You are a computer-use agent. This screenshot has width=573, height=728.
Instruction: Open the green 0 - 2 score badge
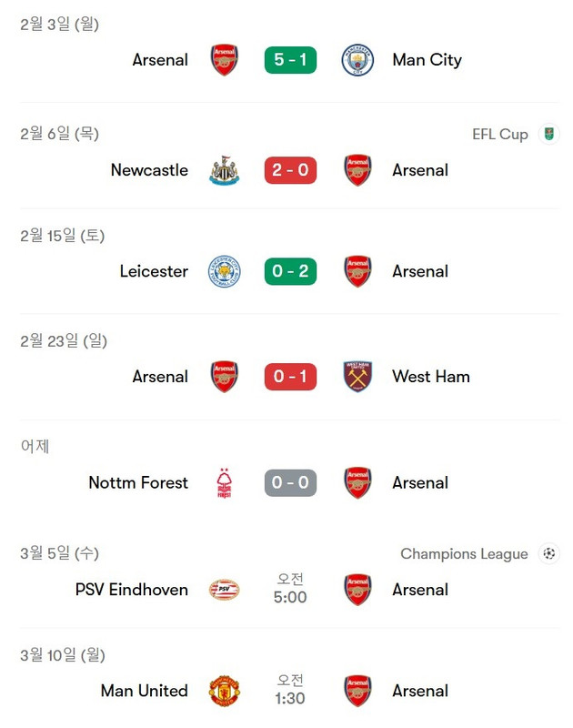290,271
